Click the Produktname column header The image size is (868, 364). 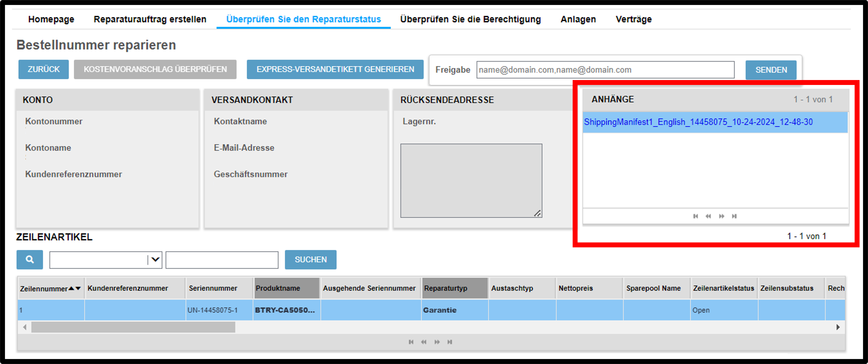click(286, 288)
